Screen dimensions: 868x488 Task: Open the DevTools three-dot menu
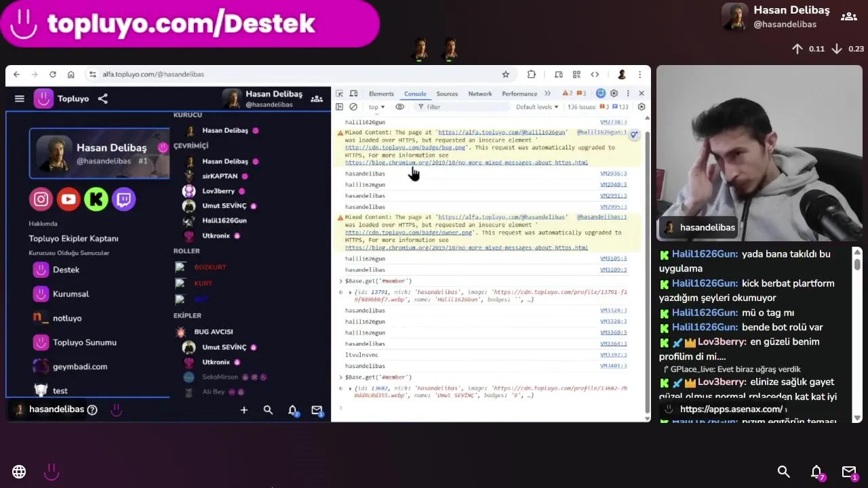point(628,94)
